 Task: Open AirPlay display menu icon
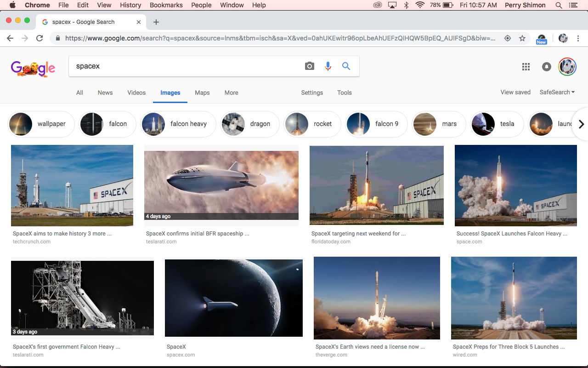(x=392, y=5)
